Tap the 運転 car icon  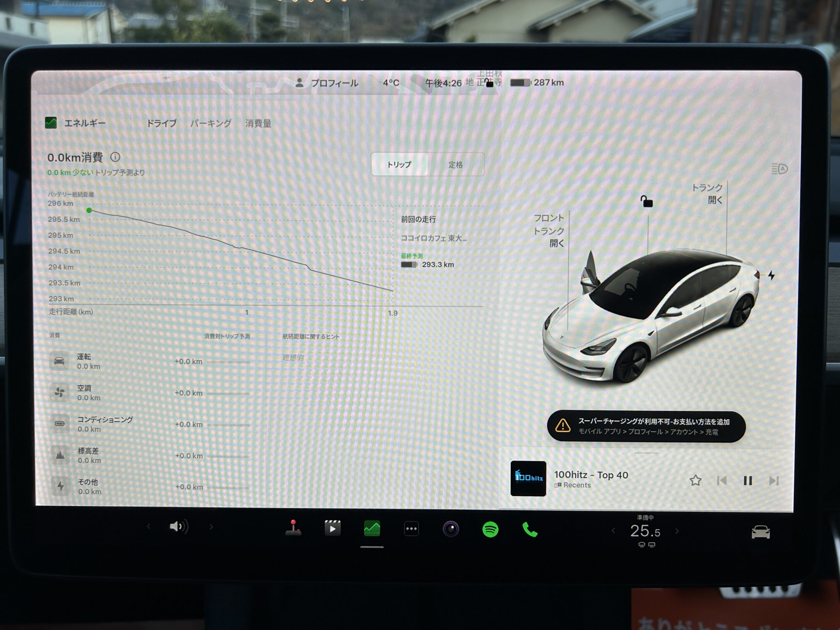[59, 361]
